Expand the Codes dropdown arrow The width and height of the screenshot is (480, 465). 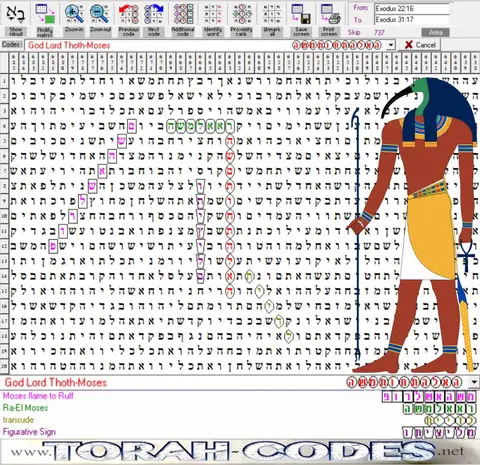tap(391, 45)
